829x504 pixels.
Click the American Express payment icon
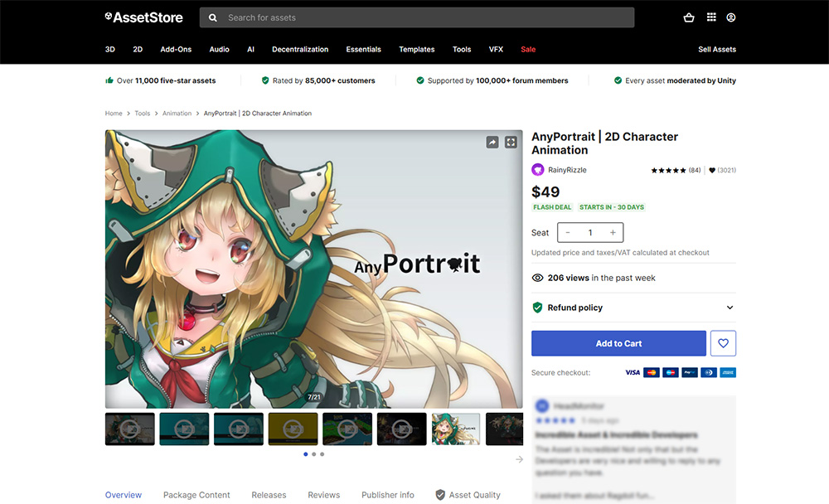[x=728, y=373]
